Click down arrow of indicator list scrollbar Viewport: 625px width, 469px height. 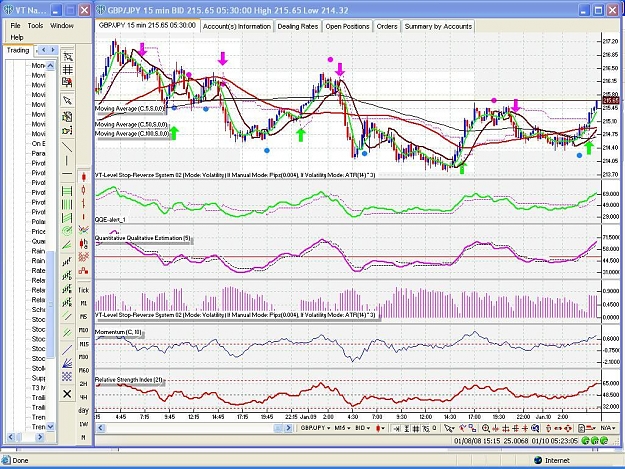pos(50,426)
